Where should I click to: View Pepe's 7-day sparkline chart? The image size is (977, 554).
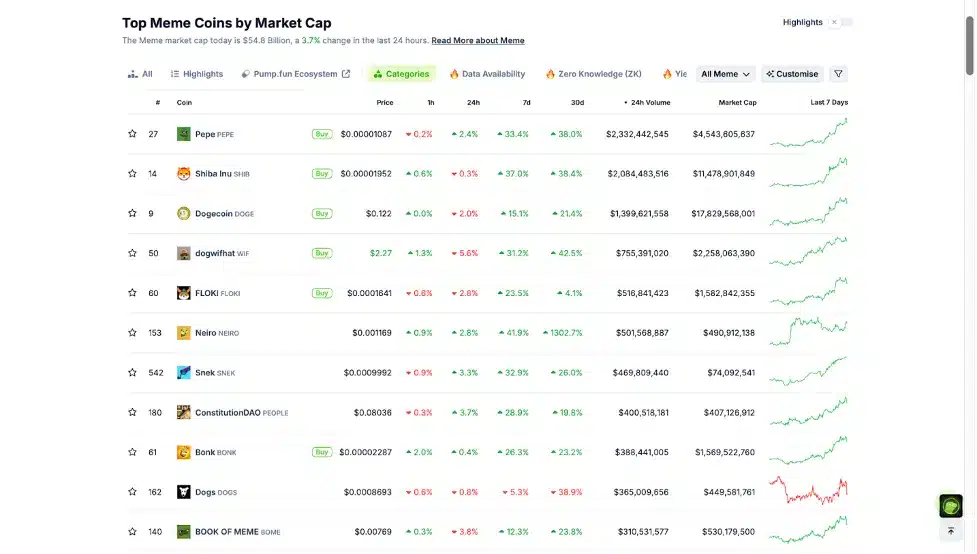pos(808,133)
